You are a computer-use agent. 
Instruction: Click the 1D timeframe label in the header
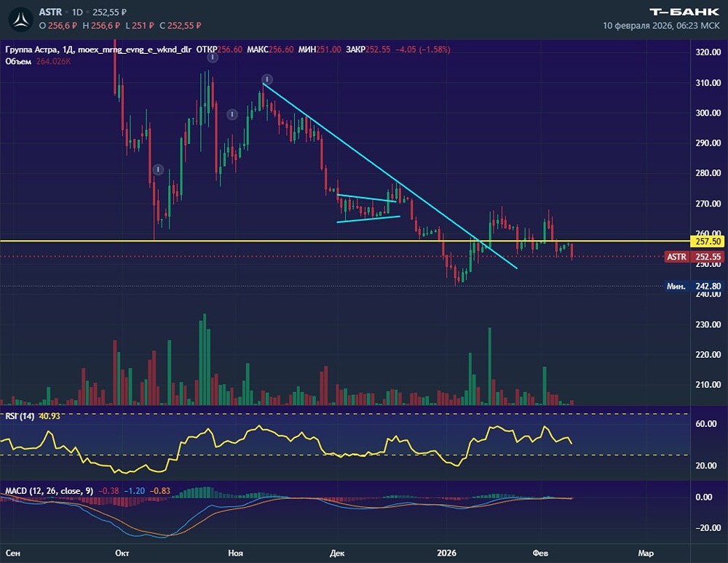tap(77, 12)
